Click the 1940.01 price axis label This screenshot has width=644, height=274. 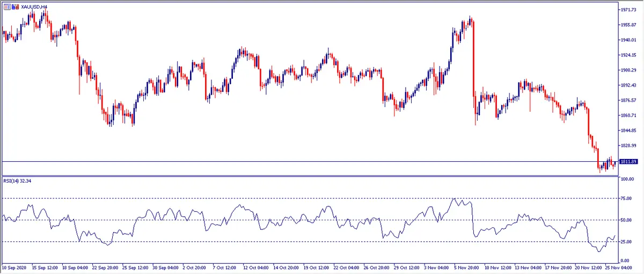628,40
